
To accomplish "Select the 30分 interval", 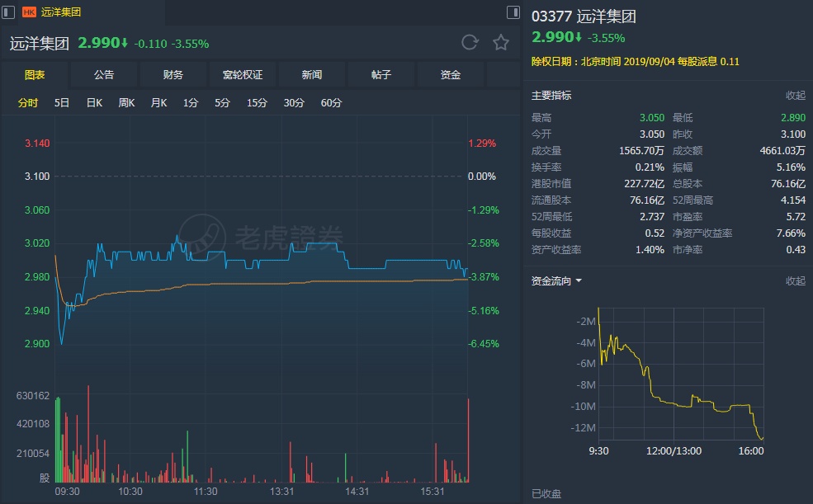I will tap(294, 102).
